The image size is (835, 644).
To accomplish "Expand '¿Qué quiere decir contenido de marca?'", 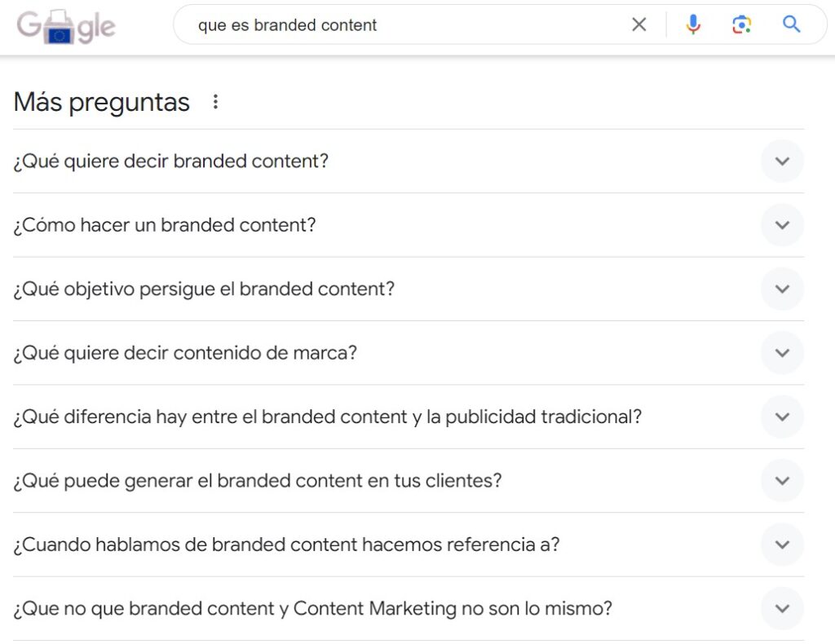I will [781, 353].
